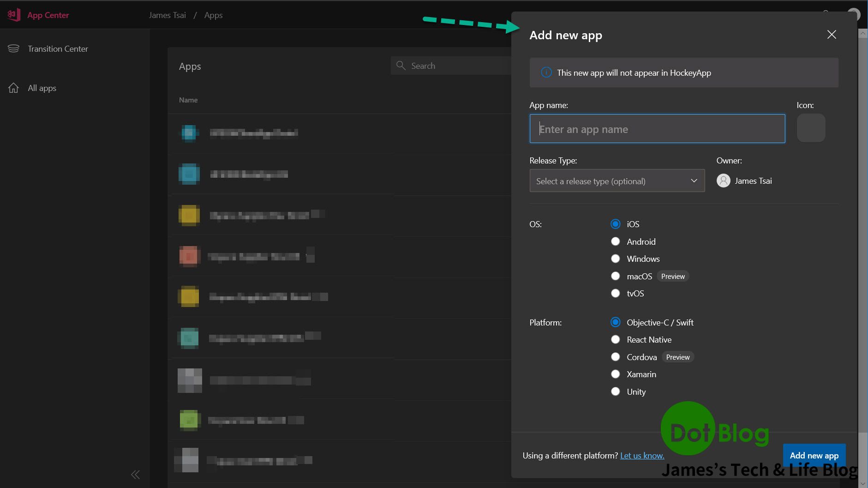This screenshot has height=488, width=868.
Task: Select the tvOS radio button
Action: click(x=615, y=293)
